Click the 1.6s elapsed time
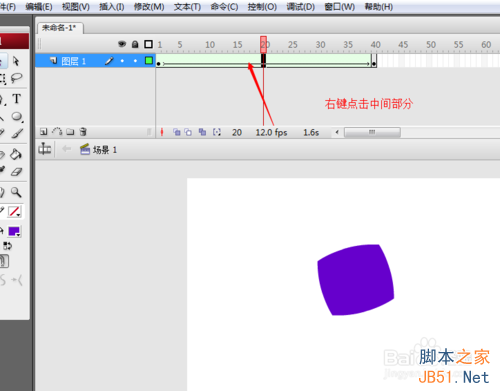This screenshot has height=391, width=500. pos(311,133)
